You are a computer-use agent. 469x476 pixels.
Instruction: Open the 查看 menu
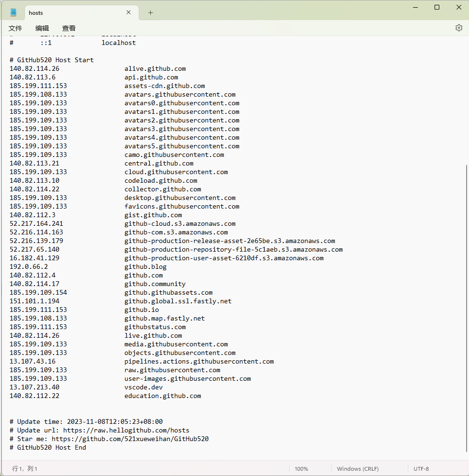pos(68,28)
